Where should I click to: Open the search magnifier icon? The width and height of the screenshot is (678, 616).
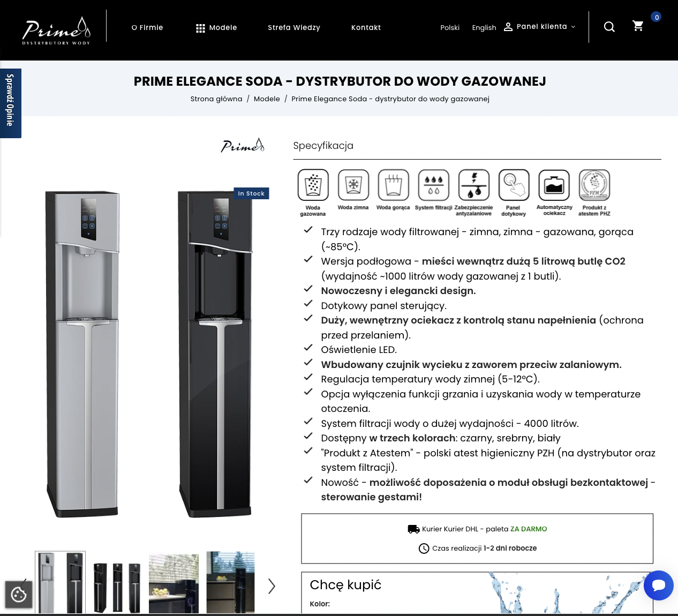coord(609,27)
